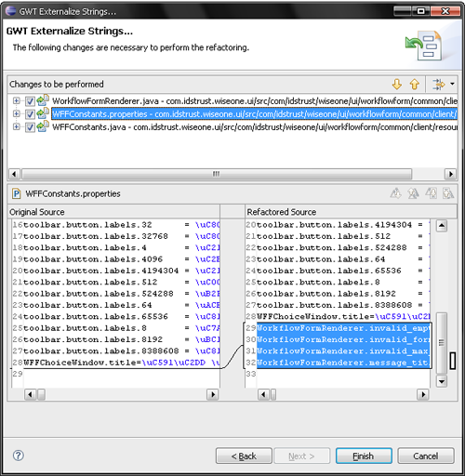Viewport: 465px width, 476px height.
Task: Click first compare navigation icon in WFFConstants.properties header
Action: (x=395, y=193)
